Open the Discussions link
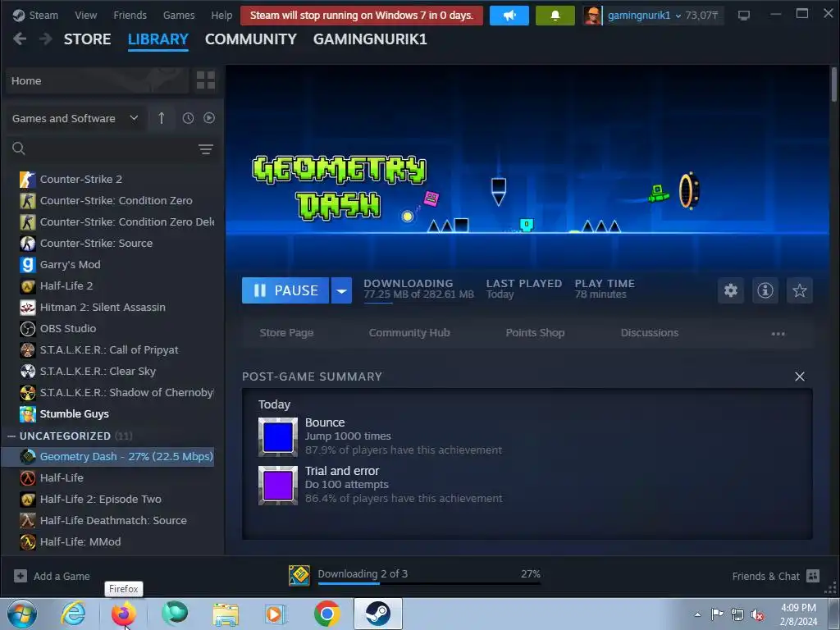840x630 pixels. [650, 333]
